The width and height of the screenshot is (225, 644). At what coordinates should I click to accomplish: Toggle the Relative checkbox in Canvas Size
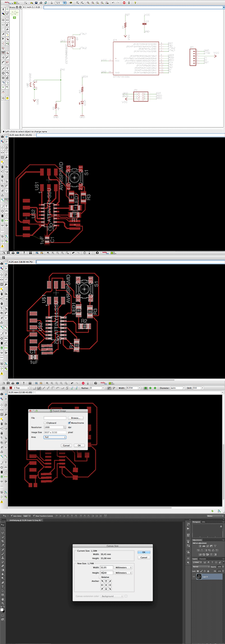[x=100, y=577]
